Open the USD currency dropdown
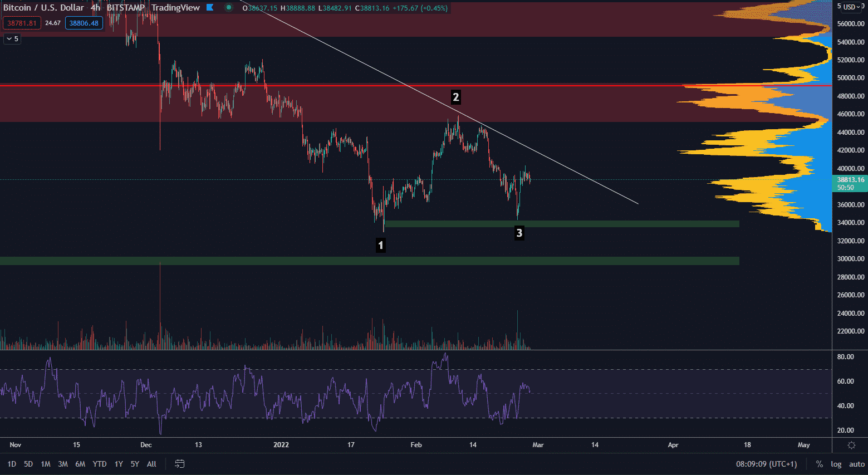Screen dimensions: 868x475 tap(852, 7)
